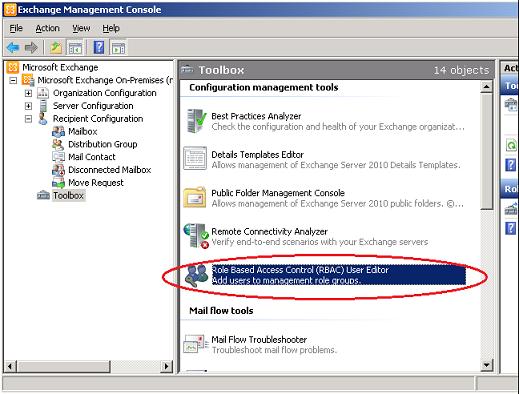Select Server Configuration in the tree
This screenshot has height=394, width=519.
[x=93, y=106]
